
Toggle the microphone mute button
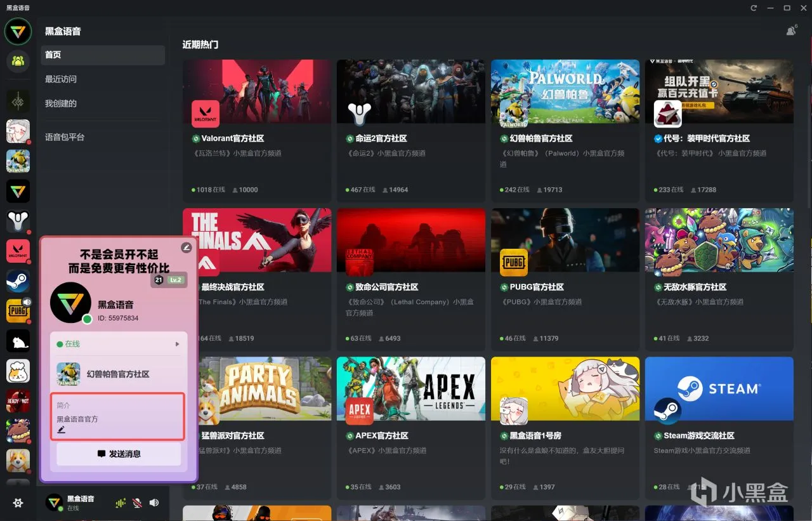tap(137, 503)
